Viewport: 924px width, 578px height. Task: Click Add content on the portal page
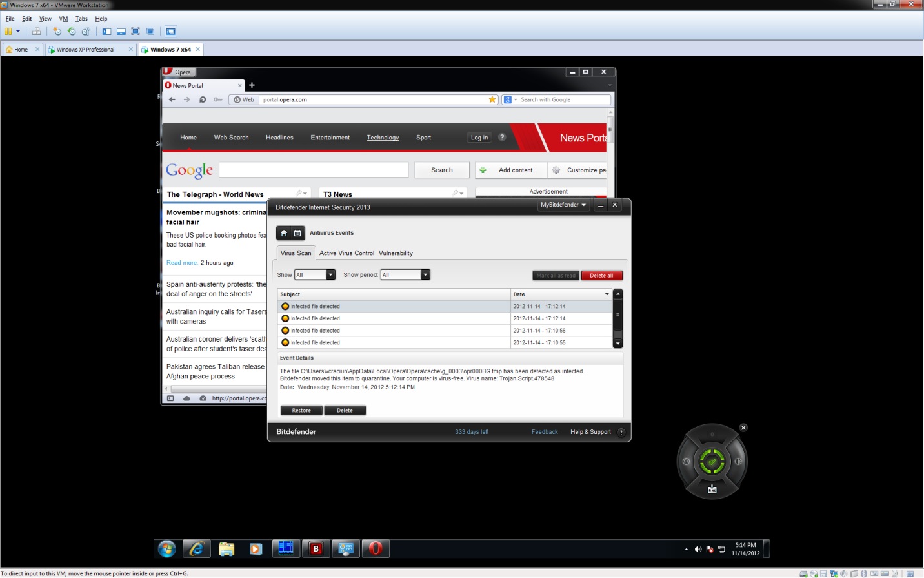tap(510, 170)
